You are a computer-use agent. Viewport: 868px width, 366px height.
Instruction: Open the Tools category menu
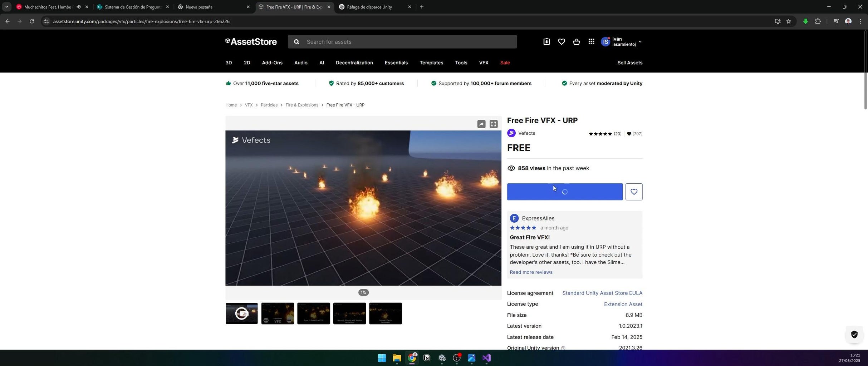tap(461, 63)
